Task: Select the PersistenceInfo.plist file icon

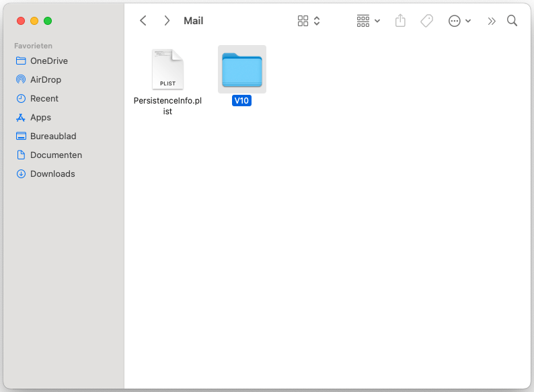Action: point(167,69)
